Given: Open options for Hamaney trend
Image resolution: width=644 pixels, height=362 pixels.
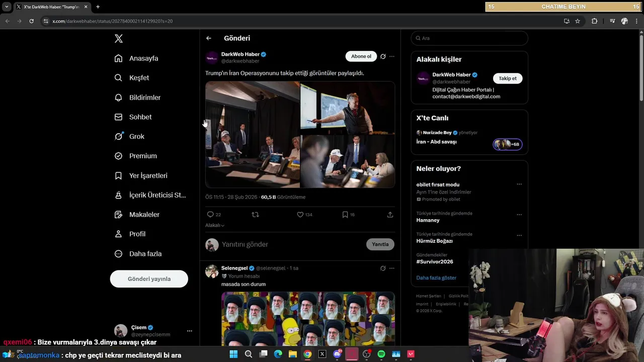Looking at the screenshot, I should click(519, 215).
